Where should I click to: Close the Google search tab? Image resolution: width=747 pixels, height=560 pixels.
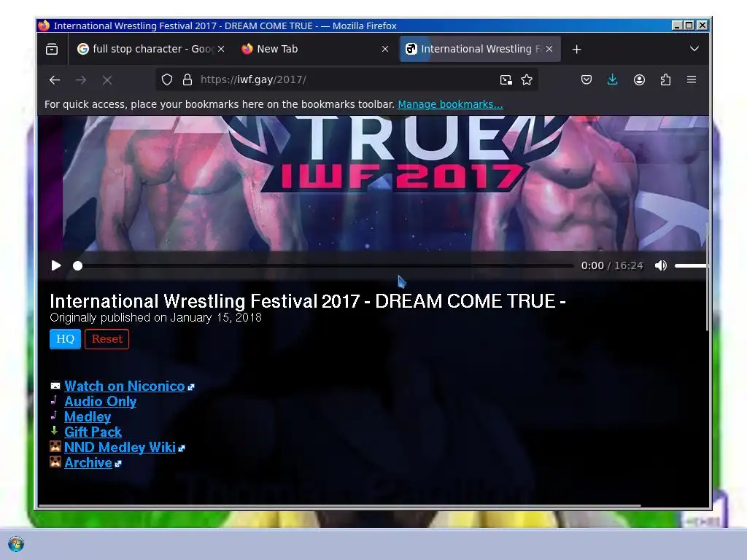(x=221, y=49)
